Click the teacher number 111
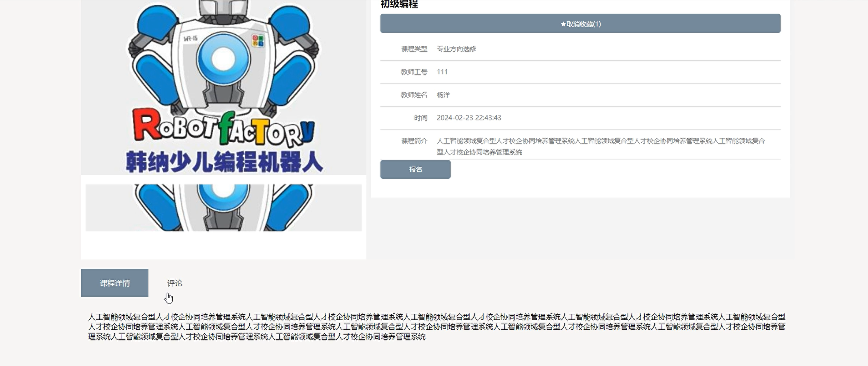868x366 pixels. tap(442, 72)
